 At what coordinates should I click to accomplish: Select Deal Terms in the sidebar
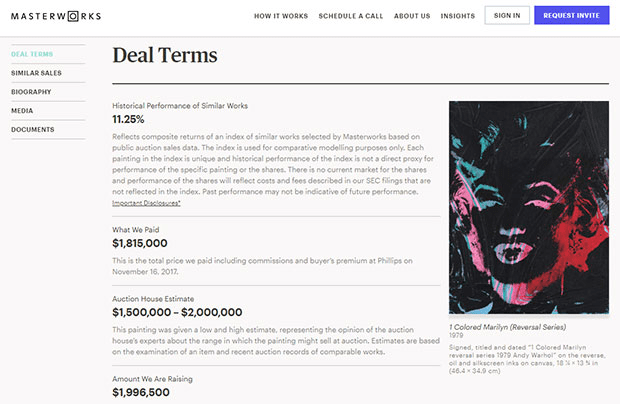[33, 54]
